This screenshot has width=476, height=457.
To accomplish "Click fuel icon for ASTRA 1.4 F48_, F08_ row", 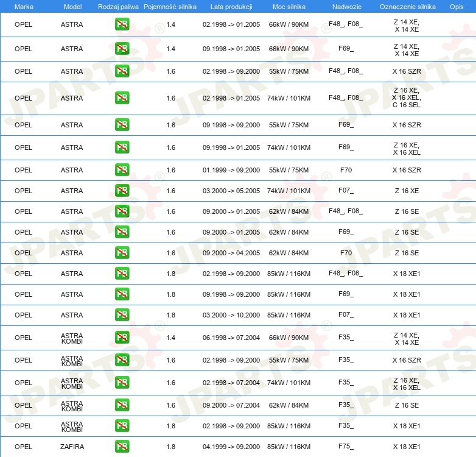I will click(x=122, y=24).
